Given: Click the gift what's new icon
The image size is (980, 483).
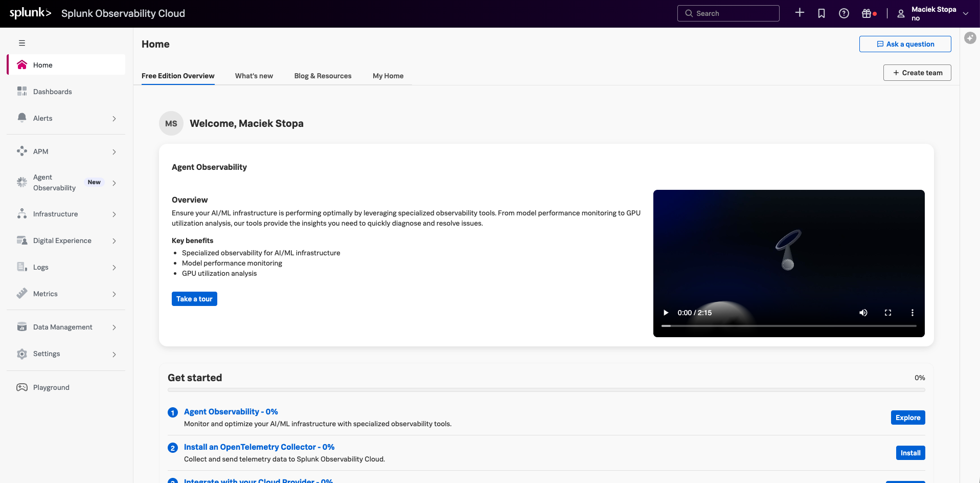Looking at the screenshot, I should 867,13.
